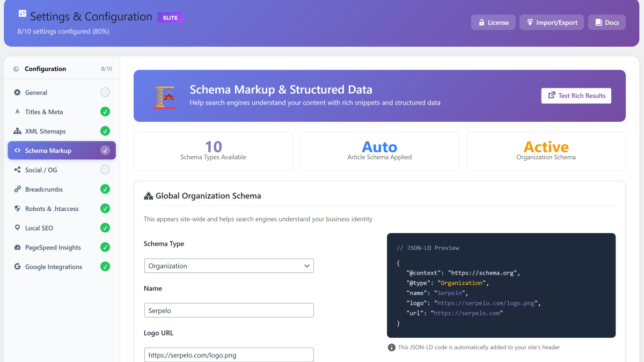Open the Import/Export dialog
The height and width of the screenshot is (362, 644).
551,22
